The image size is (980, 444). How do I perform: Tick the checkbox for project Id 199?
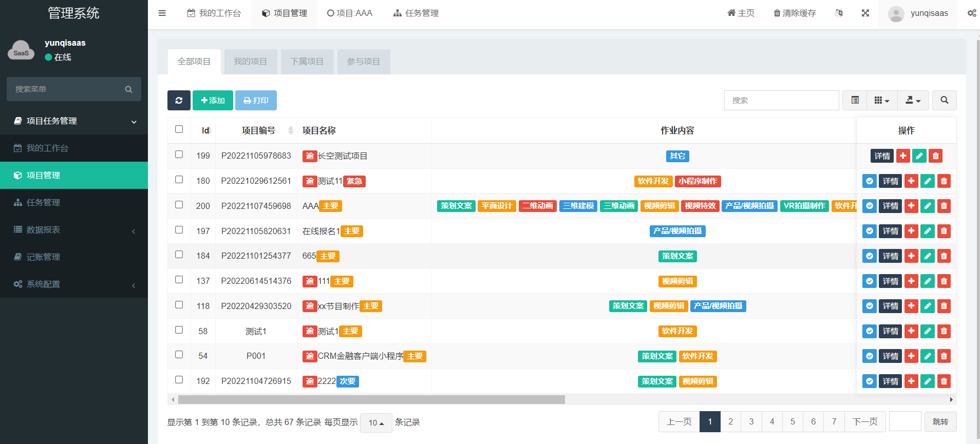(179, 155)
